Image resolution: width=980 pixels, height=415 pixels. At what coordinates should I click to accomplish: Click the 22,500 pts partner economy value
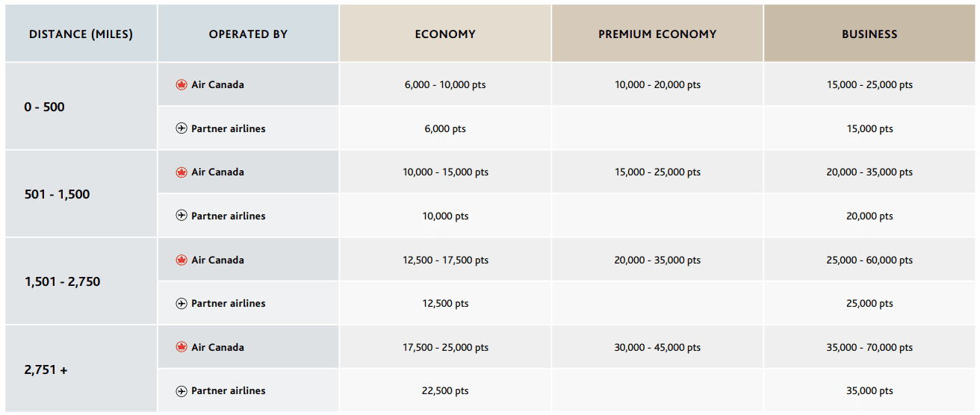pos(445,391)
